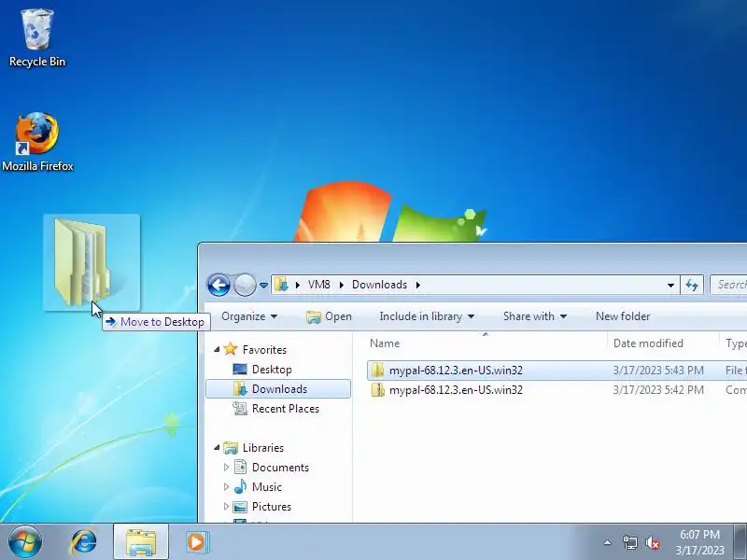The width and height of the screenshot is (747, 560).
Task: Expand the Music library
Action: tap(226, 486)
